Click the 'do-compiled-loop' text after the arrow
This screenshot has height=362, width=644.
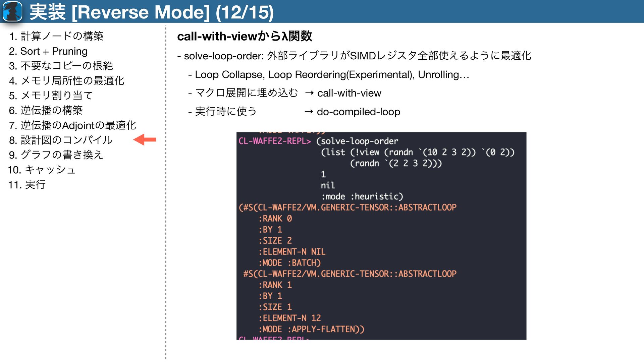coord(358,112)
